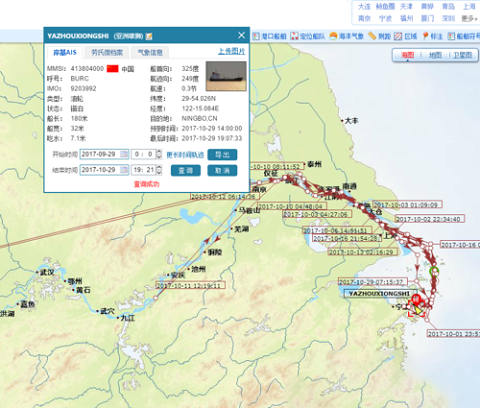Image resolution: width=480 pixels, height=408 pixels.
Task: Open the ship photo thumbnail
Action: (226, 76)
